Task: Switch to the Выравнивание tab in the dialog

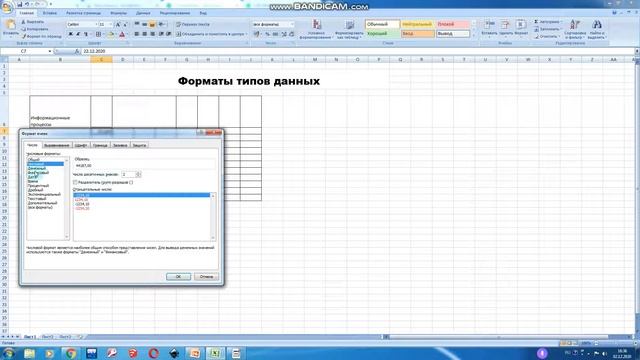Action: (x=57, y=145)
